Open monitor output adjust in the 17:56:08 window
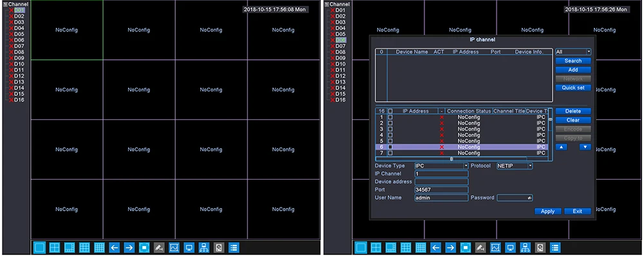Image resolution: width=644 pixels, height=257 pixels. tap(189, 247)
